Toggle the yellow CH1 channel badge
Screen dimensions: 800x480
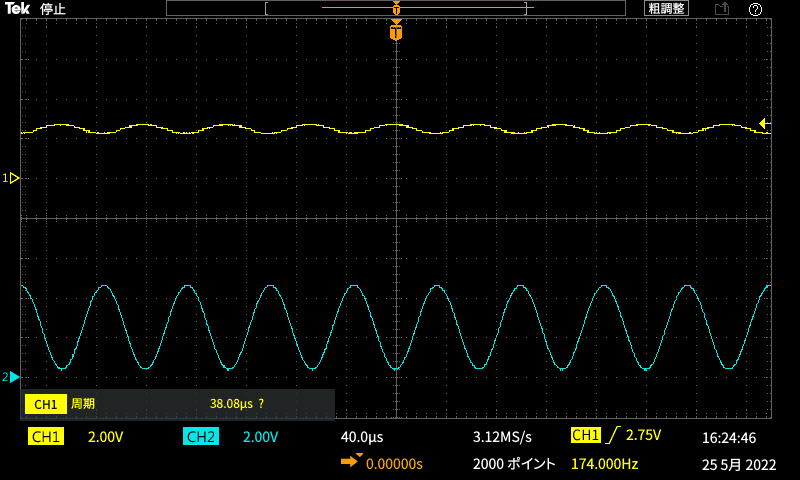point(46,437)
